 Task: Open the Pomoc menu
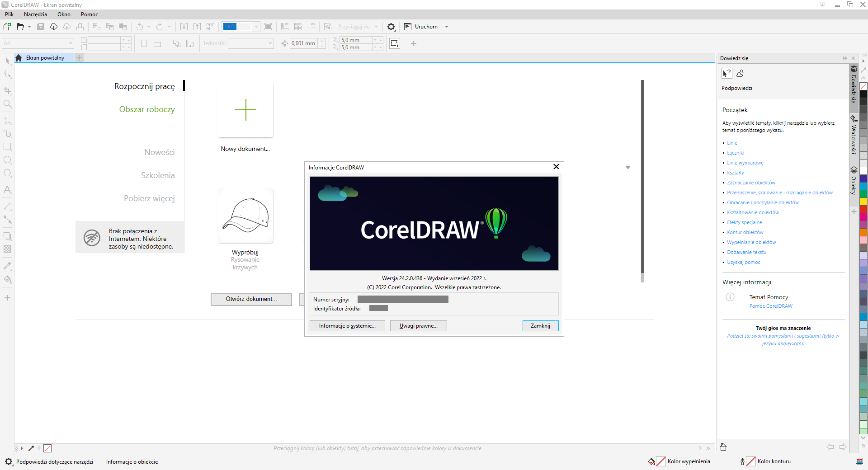click(90, 14)
